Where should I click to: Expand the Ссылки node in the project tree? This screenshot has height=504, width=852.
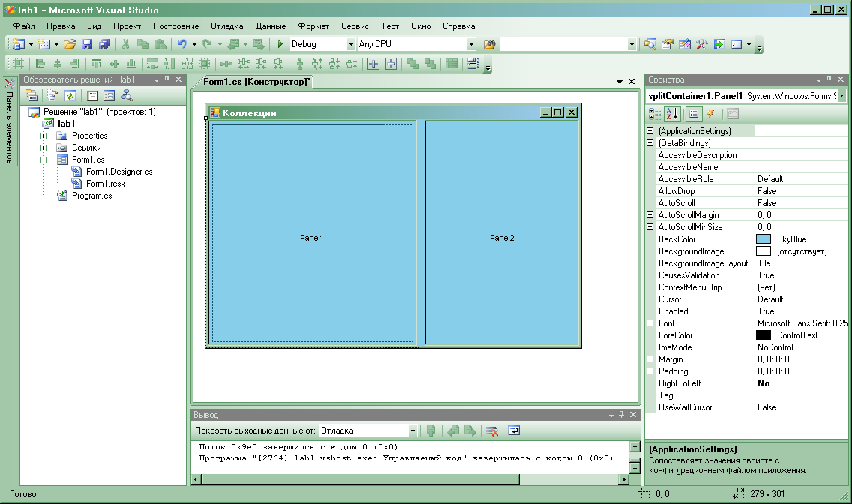click(x=43, y=148)
